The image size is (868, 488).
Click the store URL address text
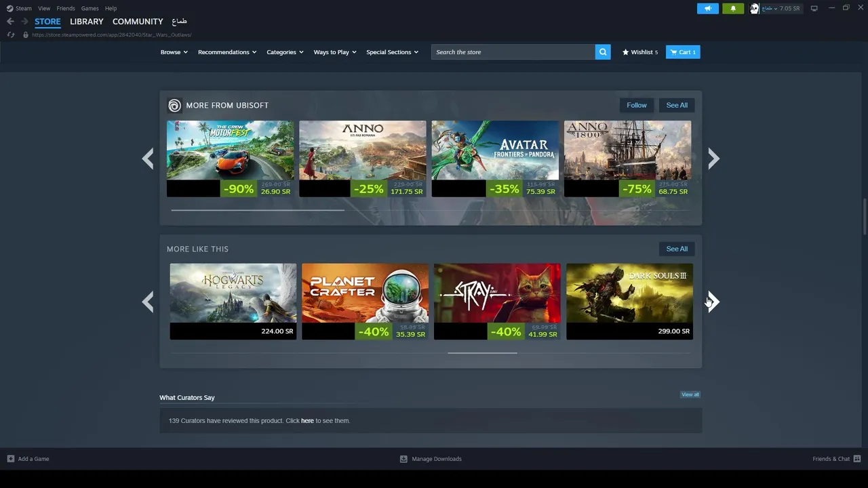(x=112, y=35)
